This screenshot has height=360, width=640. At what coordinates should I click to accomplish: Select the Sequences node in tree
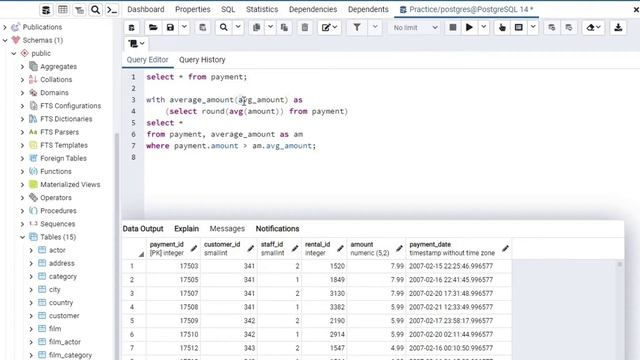(x=58, y=224)
